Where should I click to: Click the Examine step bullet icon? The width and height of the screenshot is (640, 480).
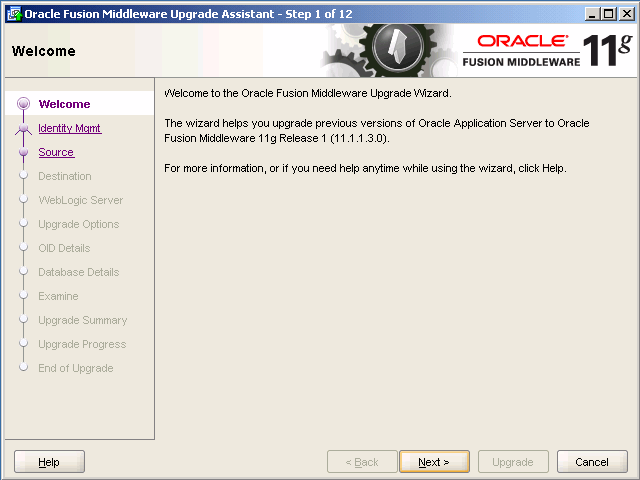pos(23,295)
